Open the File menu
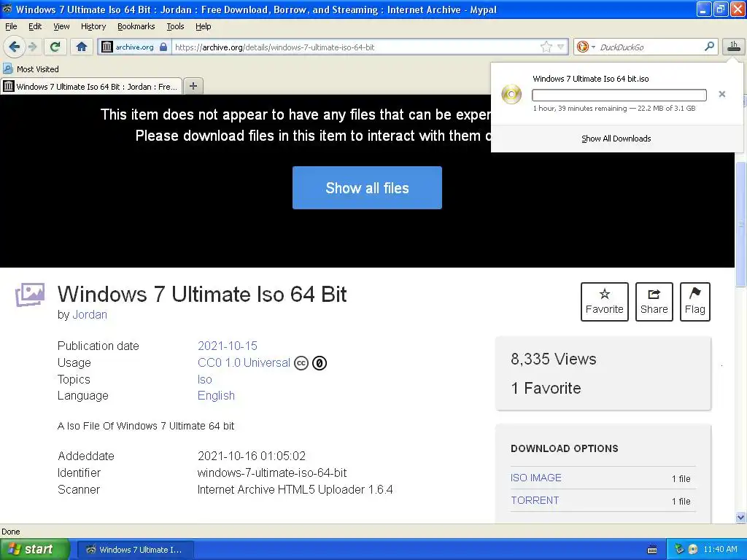 pos(11,26)
